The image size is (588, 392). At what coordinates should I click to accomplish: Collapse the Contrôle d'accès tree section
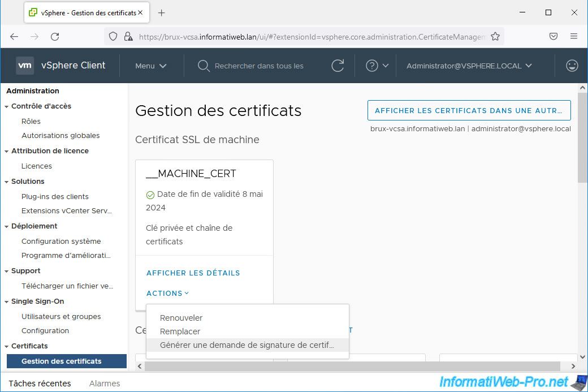coord(7,106)
